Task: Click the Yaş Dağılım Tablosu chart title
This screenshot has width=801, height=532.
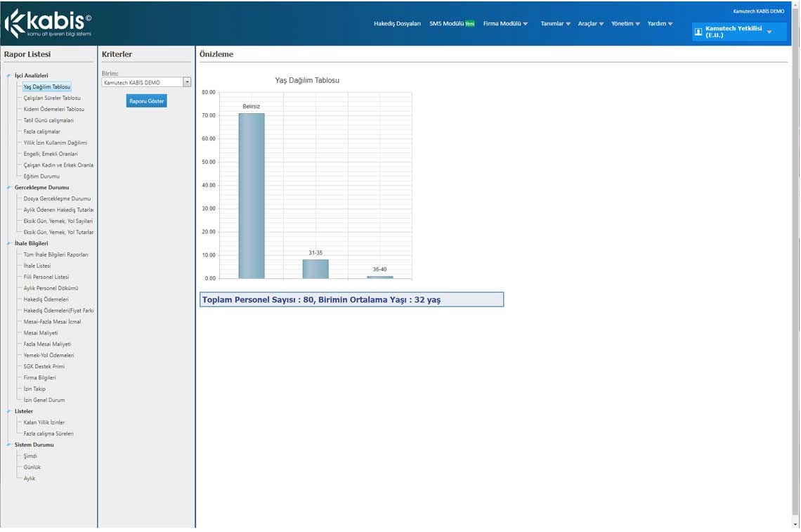Action: point(307,81)
